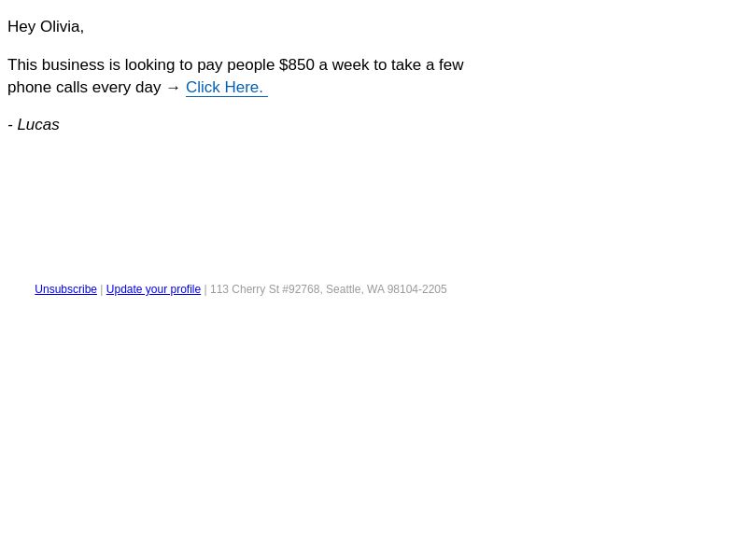The width and height of the screenshot is (747, 560).
Task: Click the word Seattle in the footer
Action: [343, 289]
